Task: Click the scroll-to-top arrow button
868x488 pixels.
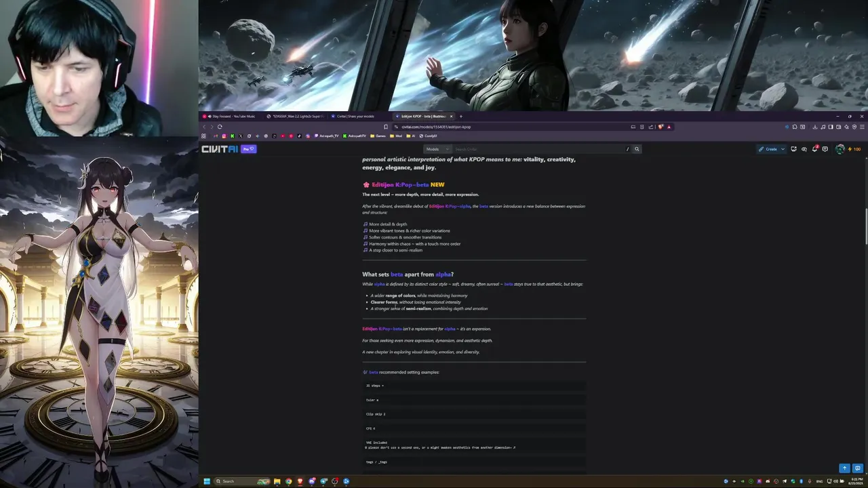Action: click(844, 468)
